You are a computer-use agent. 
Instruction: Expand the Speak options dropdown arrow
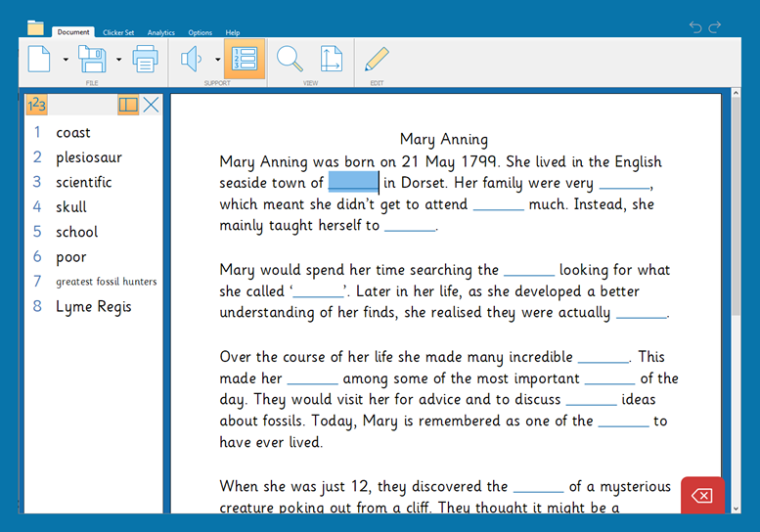point(217,60)
